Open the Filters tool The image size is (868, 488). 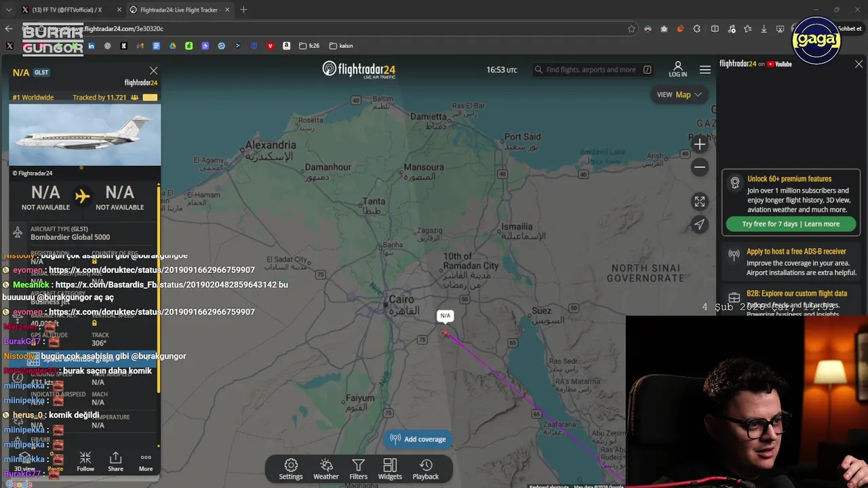[x=358, y=469]
